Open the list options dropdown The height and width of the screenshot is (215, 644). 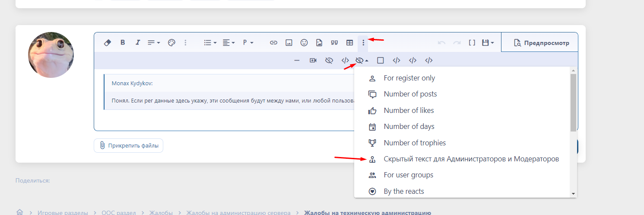pos(210,43)
